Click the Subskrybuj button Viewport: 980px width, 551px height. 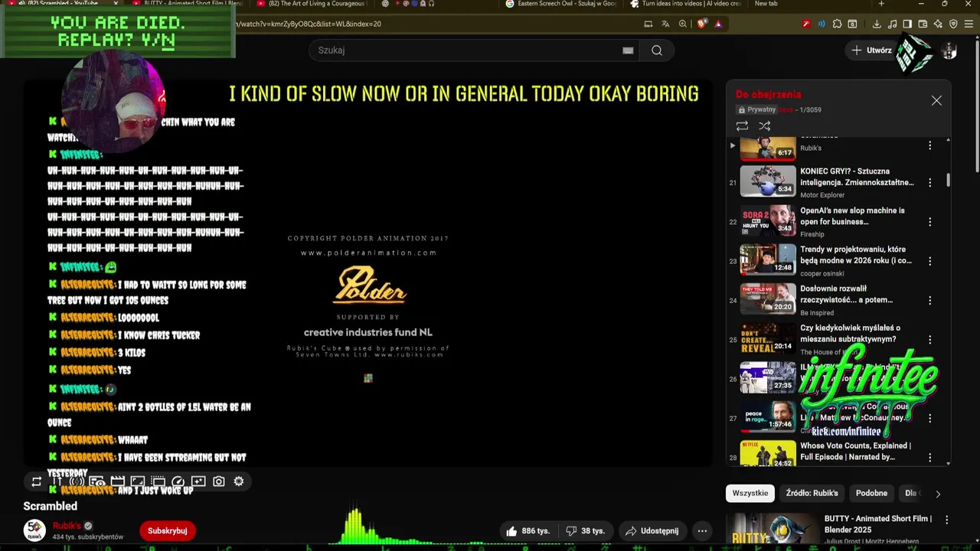pyautogui.click(x=167, y=531)
